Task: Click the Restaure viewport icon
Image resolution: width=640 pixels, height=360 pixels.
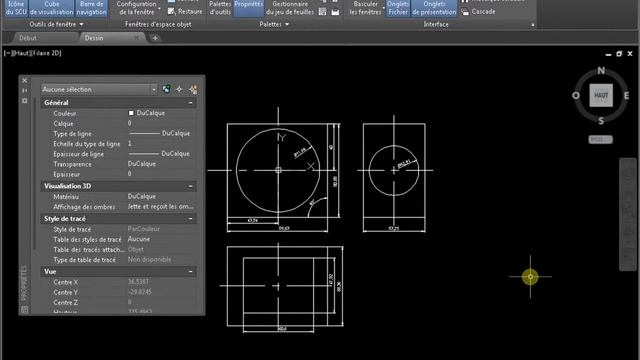Action: tap(171, 11)
